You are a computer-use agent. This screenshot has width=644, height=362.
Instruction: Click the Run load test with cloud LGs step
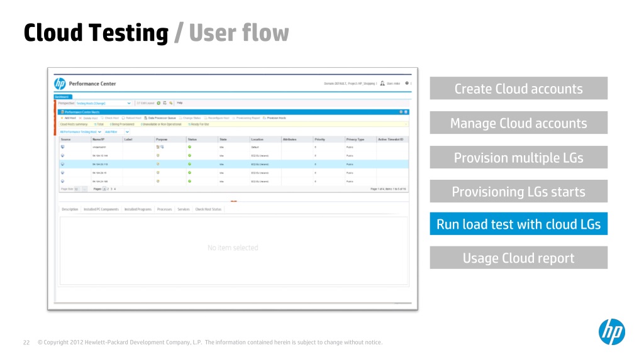point(519,224)
